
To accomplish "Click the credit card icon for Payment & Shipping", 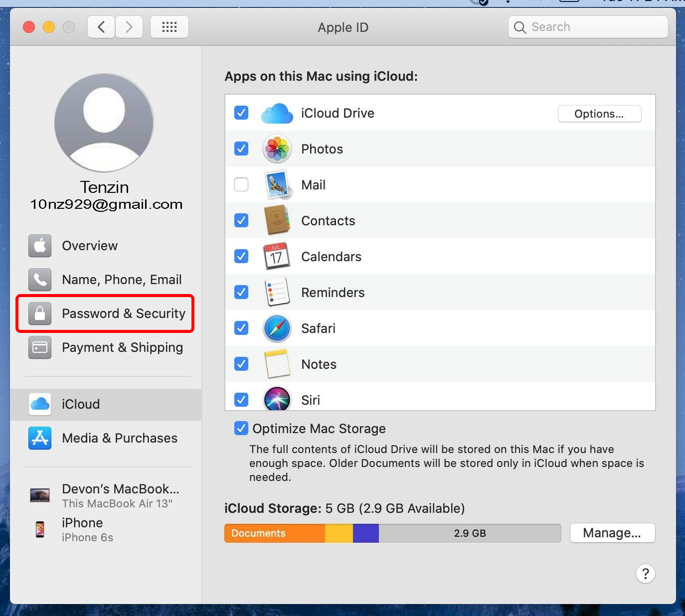I will tap(40, 347).
